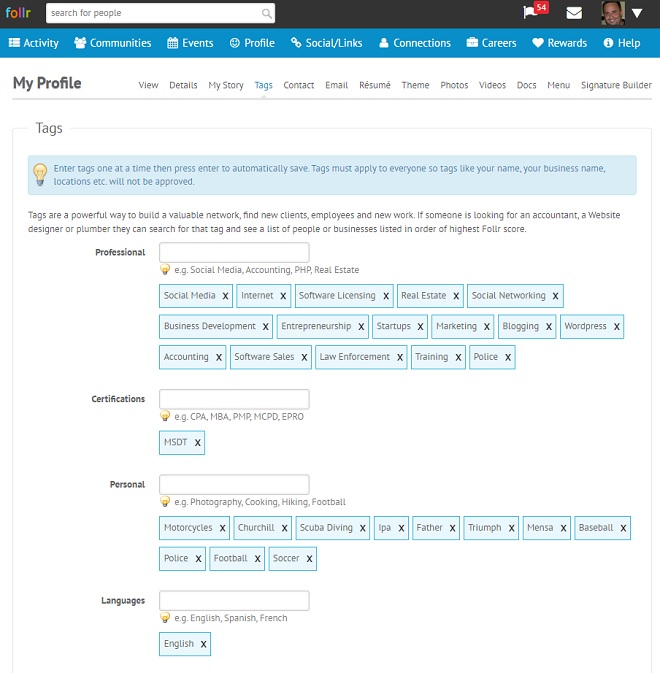
Task: Remove the Entrepreneurship tag
Action: [361, 327]
